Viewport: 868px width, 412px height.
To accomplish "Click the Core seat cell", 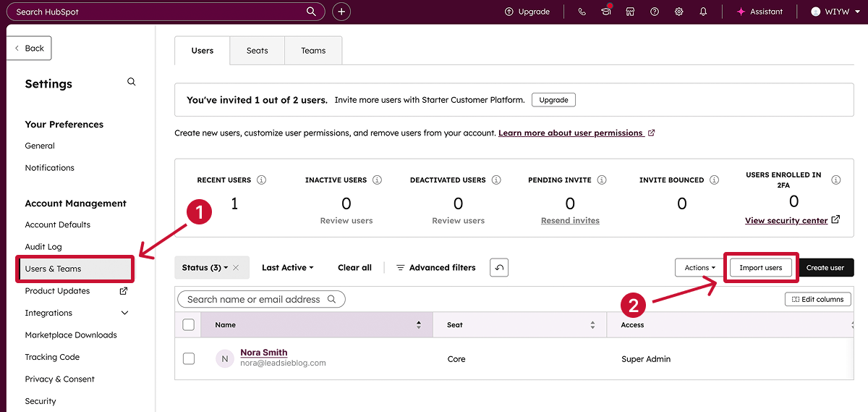I will click(x=456, y=359).
